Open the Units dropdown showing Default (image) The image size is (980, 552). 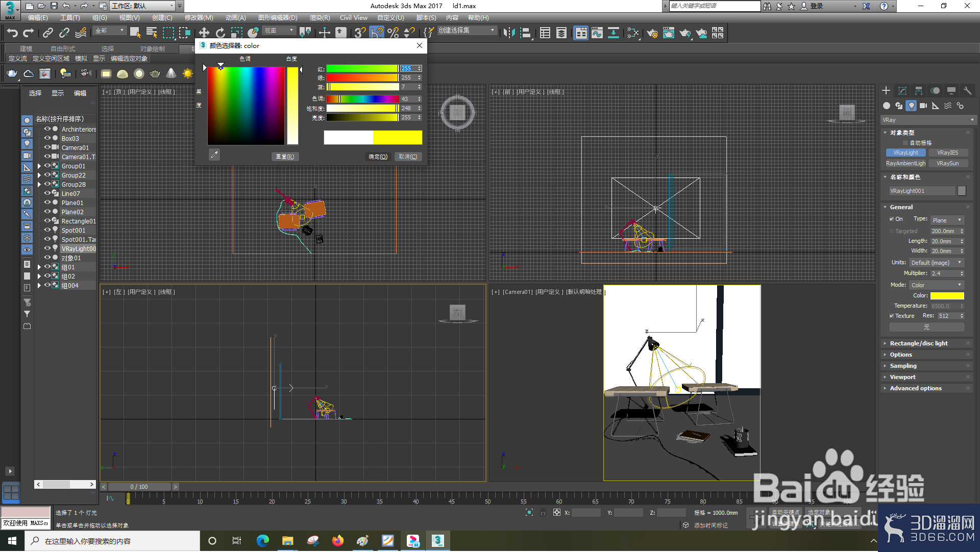coord(937,263)
